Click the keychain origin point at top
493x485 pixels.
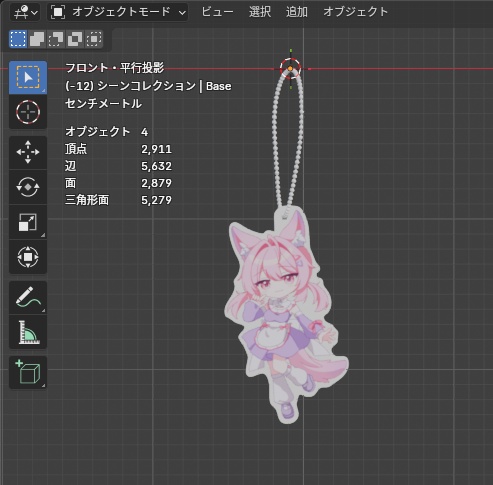(290, 68)
